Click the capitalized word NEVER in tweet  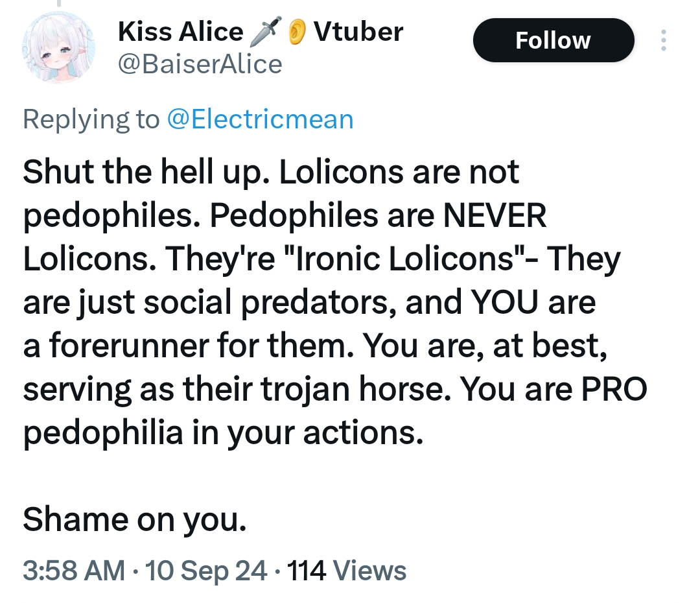(x=495, y=215)
